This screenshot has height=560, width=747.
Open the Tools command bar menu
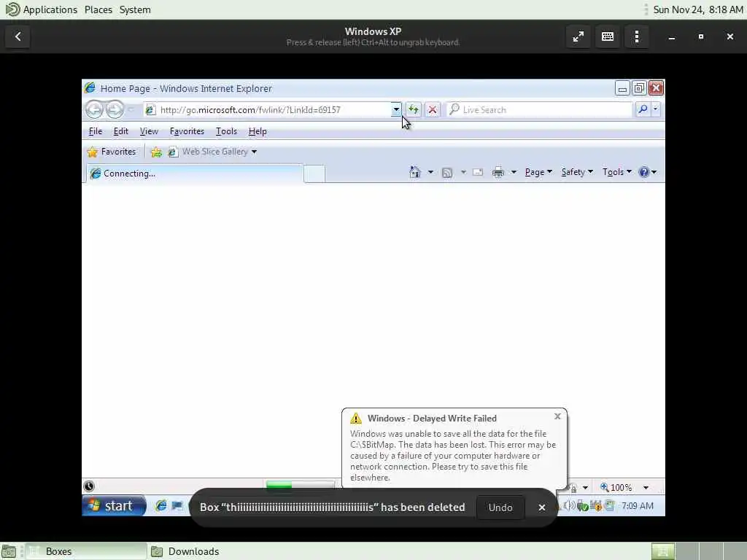(617, 172)
